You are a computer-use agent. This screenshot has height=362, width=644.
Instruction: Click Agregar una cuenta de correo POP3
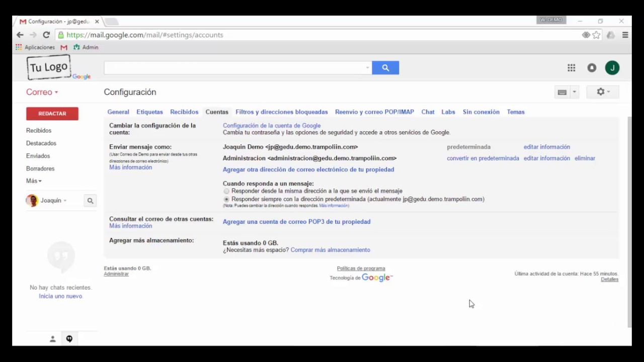pos(297,222)
